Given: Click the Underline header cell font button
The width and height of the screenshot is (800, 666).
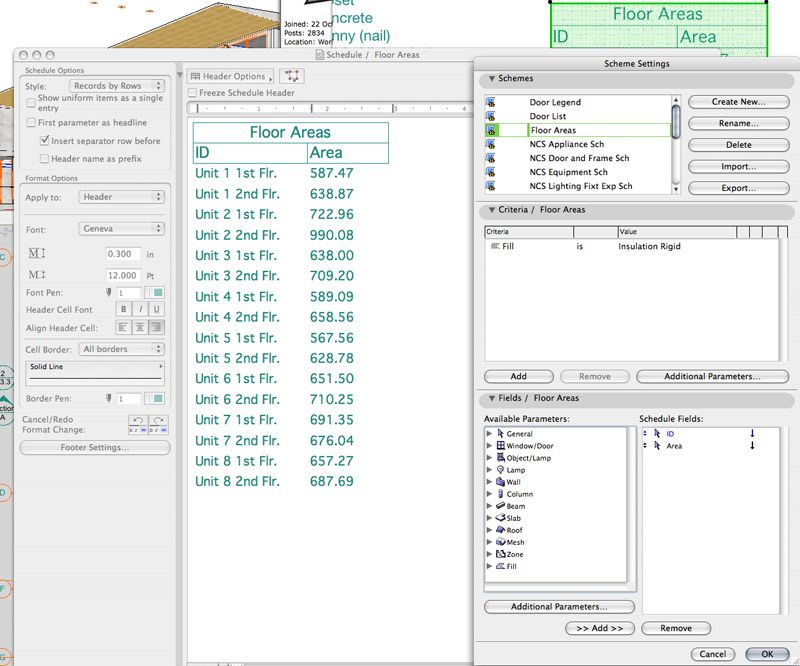Looking at the screenshot, I should (157, 309).
